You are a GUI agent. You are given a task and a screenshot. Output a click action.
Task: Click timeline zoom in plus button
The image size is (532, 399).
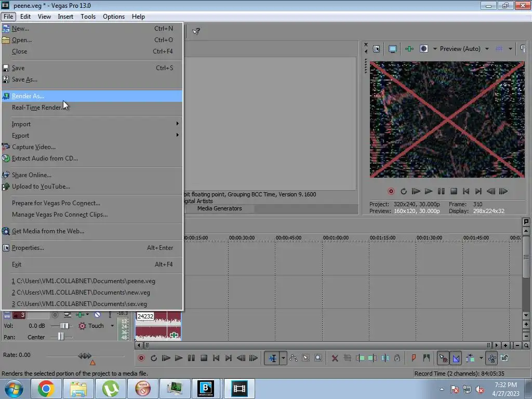click(506, 345)
